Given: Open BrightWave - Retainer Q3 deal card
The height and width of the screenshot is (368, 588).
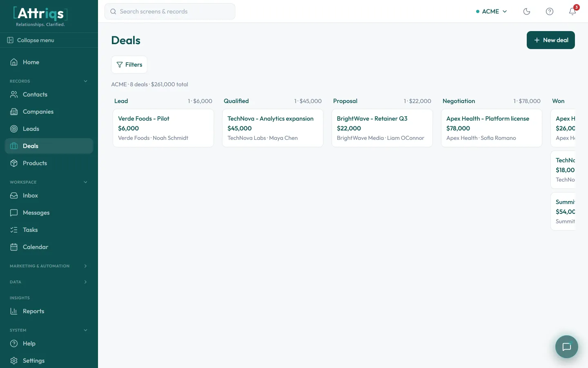Looking at the screenshot, I should click(x=382, y=128).
